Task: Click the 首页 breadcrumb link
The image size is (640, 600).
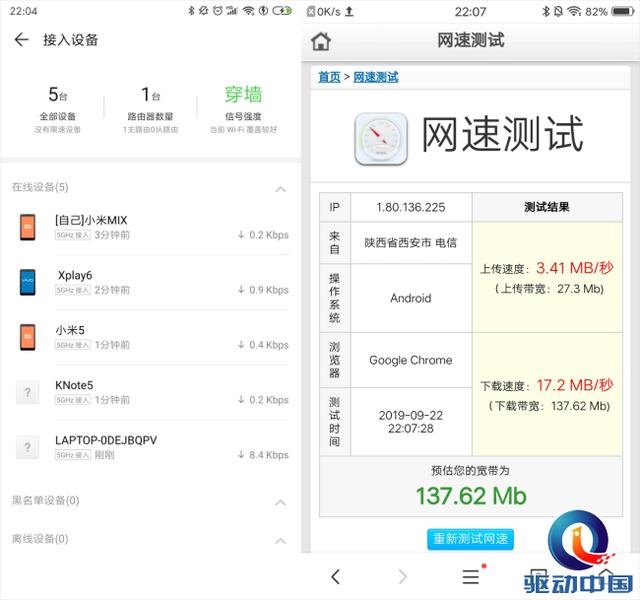Action: (329, 77)
